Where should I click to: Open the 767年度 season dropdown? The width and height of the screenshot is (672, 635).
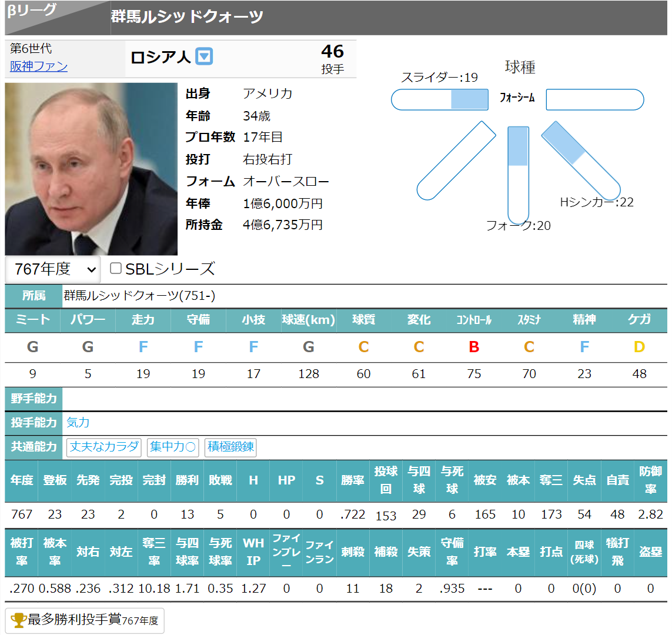coord(53,269)
